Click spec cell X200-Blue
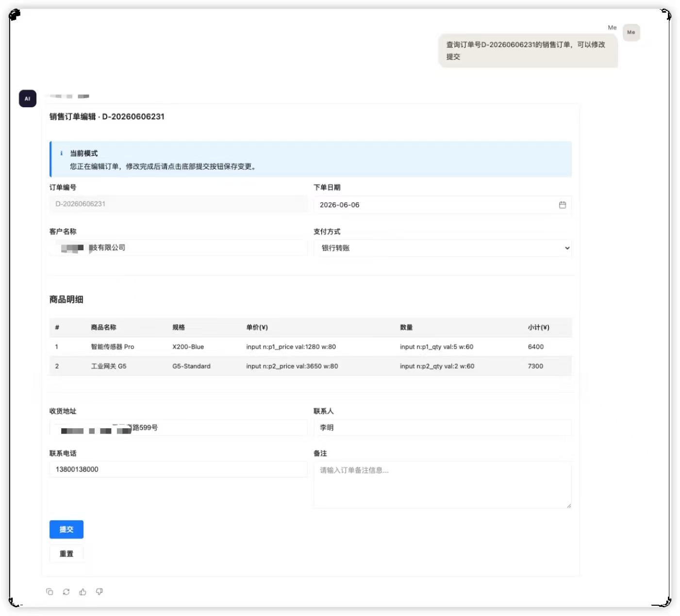680x616 pixels. coord(188,347)
